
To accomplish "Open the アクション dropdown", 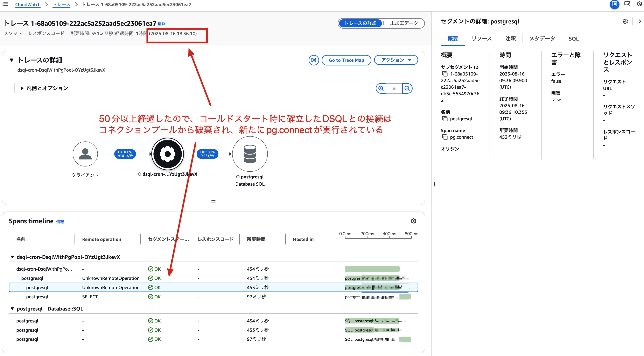I will [396, 60].
